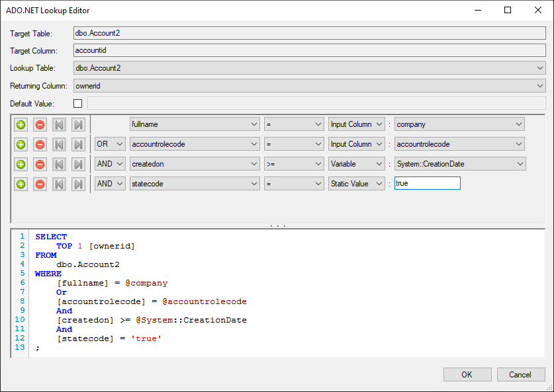Open the Input Column type dropdown on fullname row
Image resolution: width=554 pixels, height=392 pixels.
357,124
